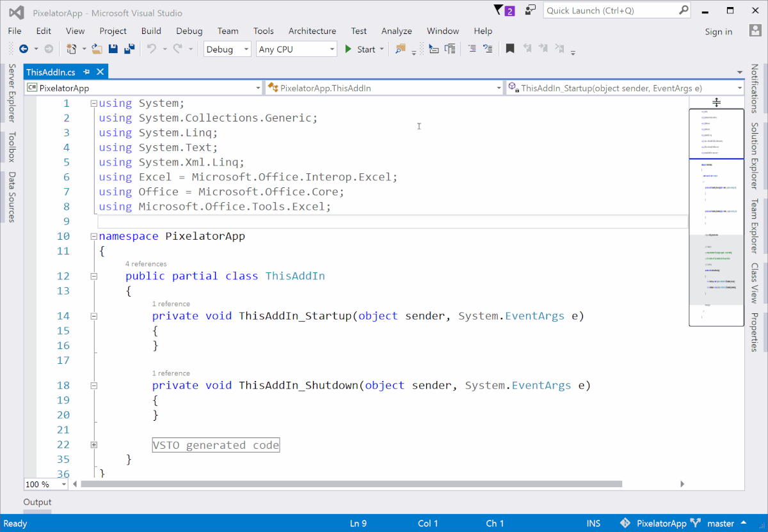Click the parameter info toolbar icon

[x=451, y=49]
